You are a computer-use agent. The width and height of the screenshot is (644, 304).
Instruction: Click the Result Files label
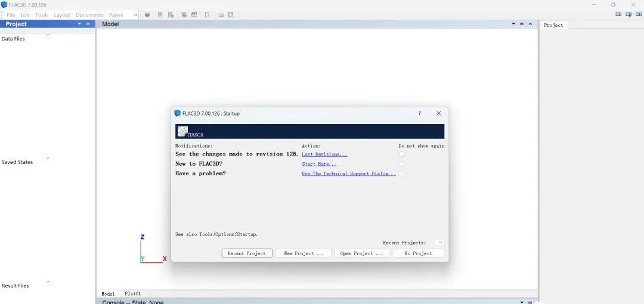pos(15,286)
